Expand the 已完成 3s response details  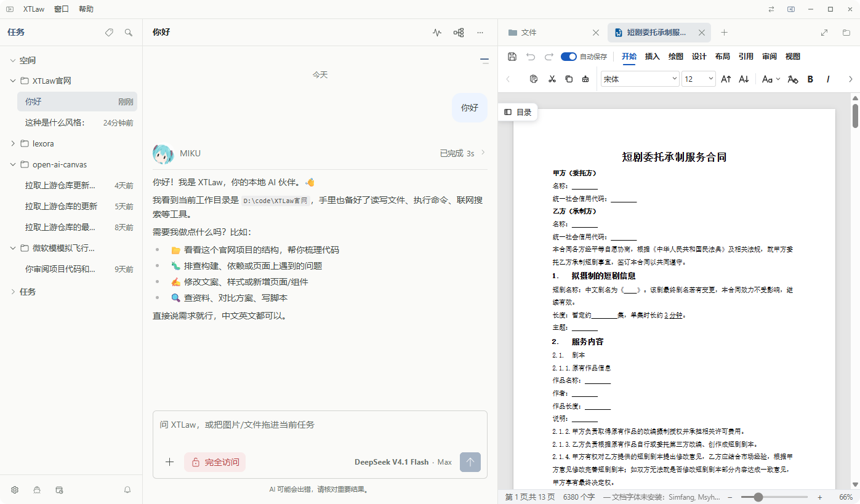[462, 153]
